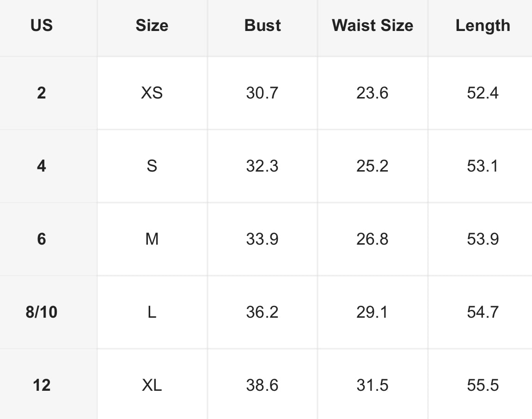Screen dimensions: 532x419
Task: Select the XS size cell
Action: (152, 93)
